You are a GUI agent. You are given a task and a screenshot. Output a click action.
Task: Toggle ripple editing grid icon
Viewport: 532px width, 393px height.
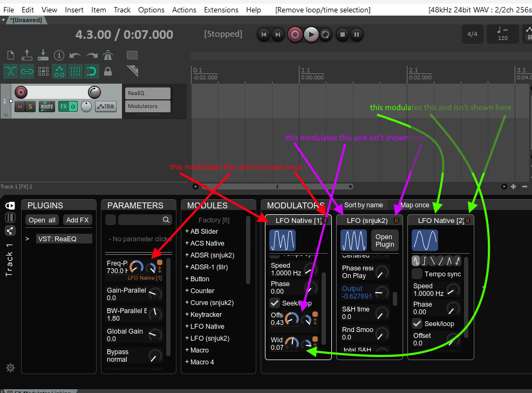tap(43, 71)
